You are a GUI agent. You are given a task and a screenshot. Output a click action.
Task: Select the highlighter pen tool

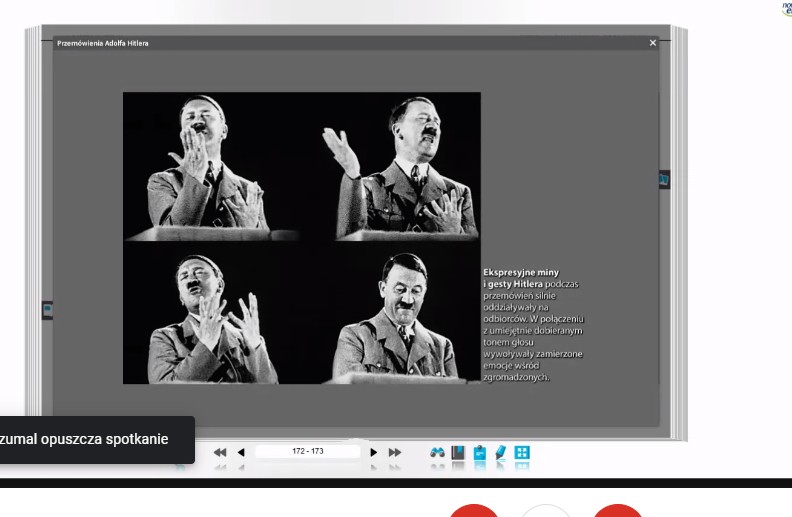500,452
